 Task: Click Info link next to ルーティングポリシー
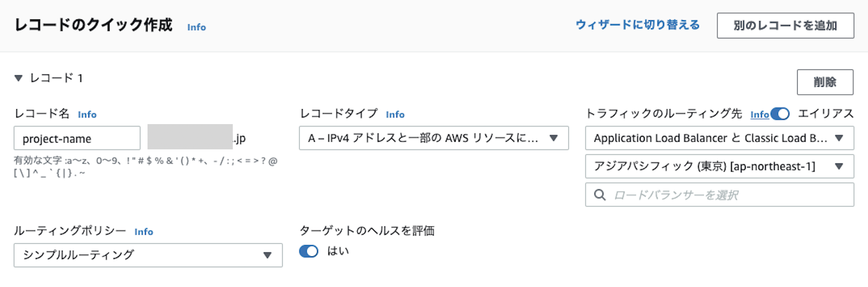pyautogui.click(x=144, y=232)
